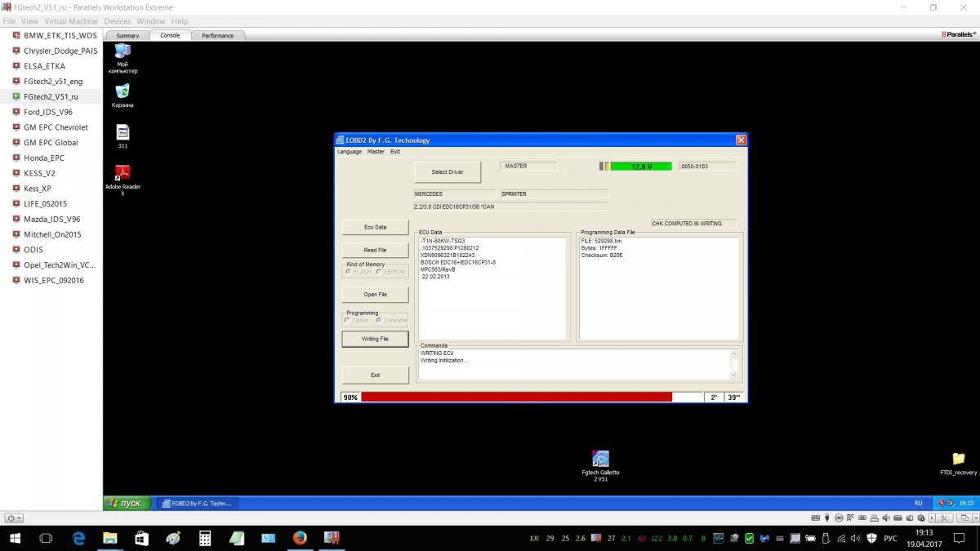The height and width of the screenshot is (551, 980).
Task: Click the Ecu Data button
Action: point(376,227)
